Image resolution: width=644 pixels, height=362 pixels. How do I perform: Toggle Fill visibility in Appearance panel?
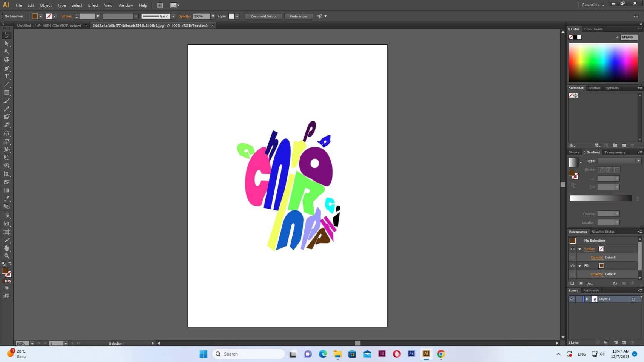pyautogui.click(x=572, y=266)
